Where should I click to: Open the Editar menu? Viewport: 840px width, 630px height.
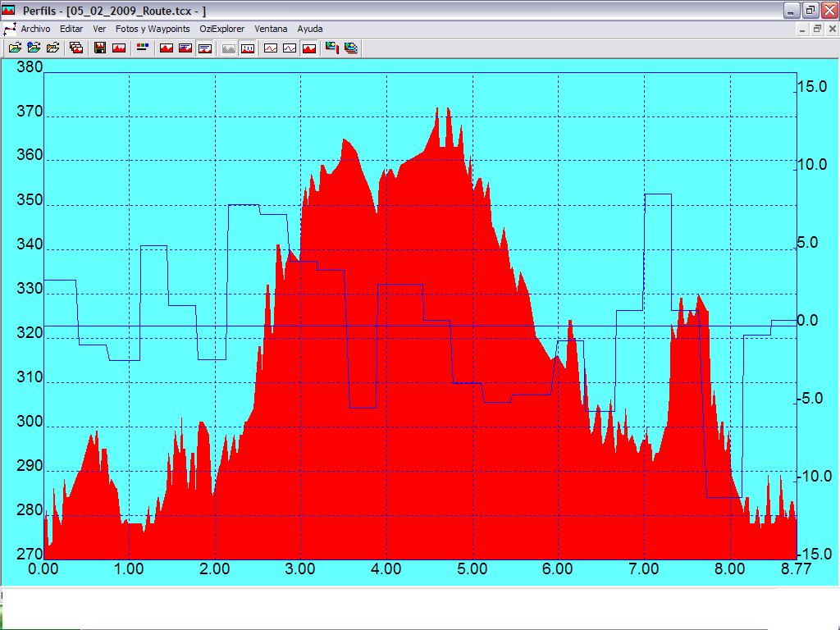(x=71, y=29)
